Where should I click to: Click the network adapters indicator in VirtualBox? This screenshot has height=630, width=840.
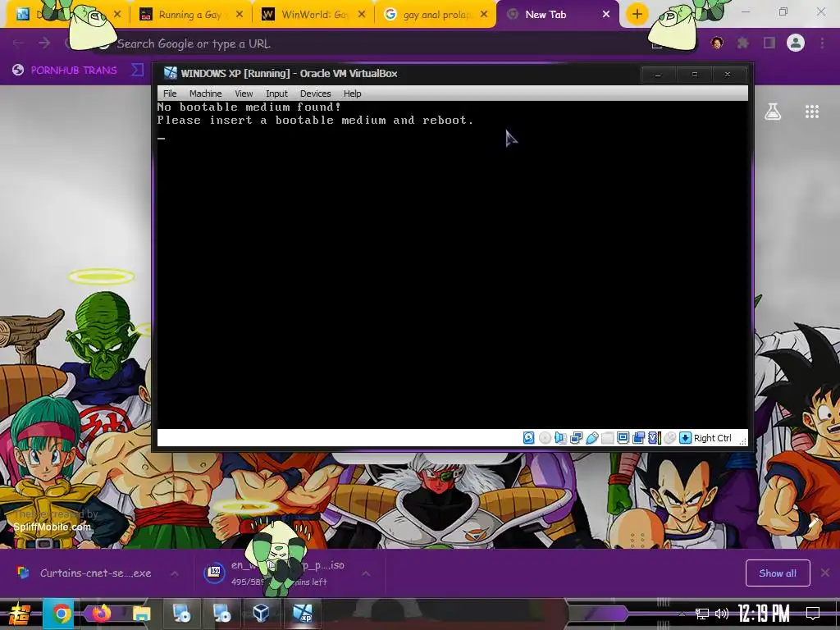click(x=577, y=438)
